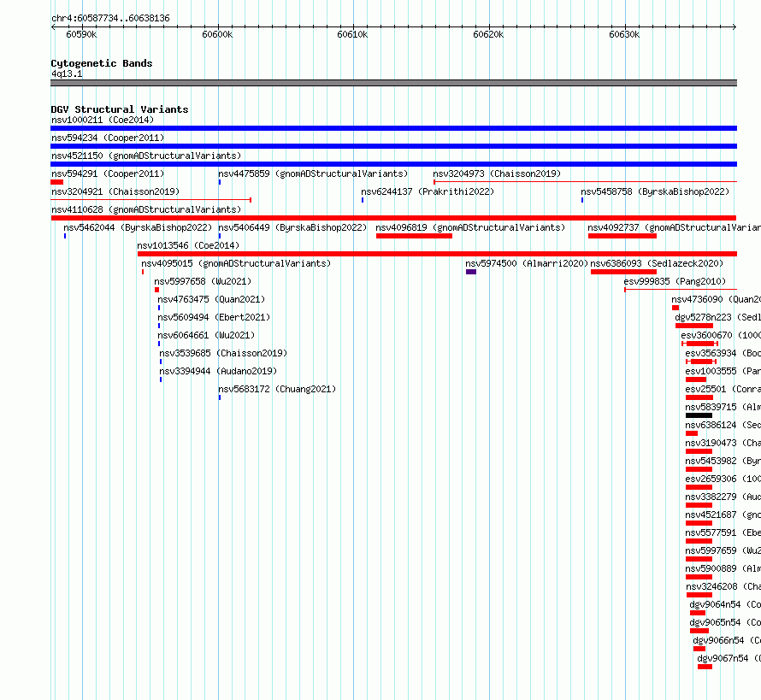Viewport: 761px width, 700px height.
Task: Select the esv1003555 variant label
Action: (723, 371)
